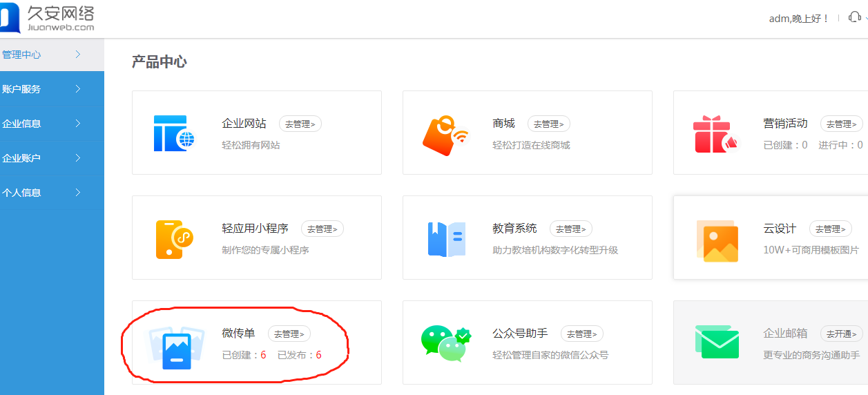Go to 个人信息 sidebar item

52,193
